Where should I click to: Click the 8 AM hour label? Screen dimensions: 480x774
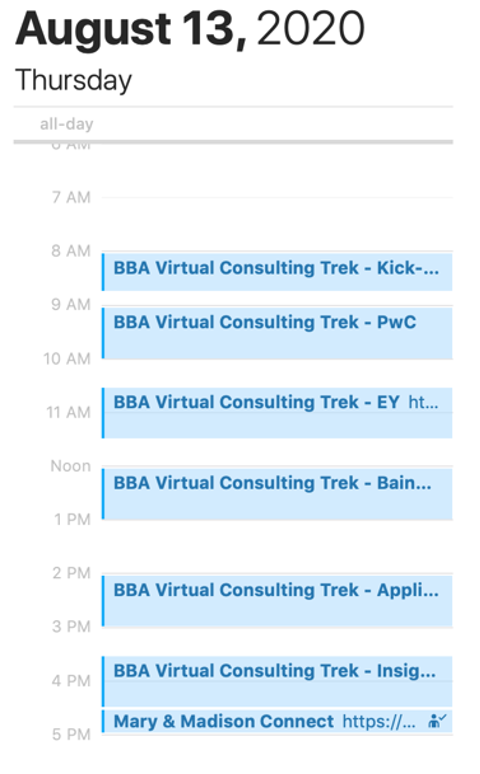[71, 251]
